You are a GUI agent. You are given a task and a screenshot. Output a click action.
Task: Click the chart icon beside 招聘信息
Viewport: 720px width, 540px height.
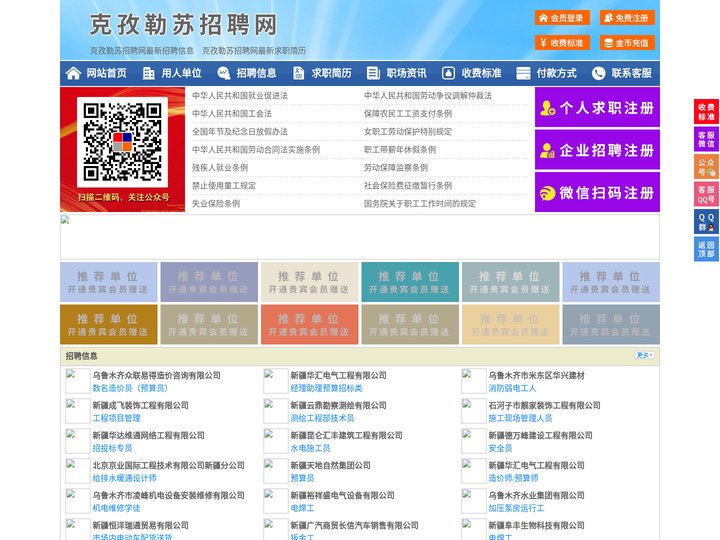pos(224,73)
